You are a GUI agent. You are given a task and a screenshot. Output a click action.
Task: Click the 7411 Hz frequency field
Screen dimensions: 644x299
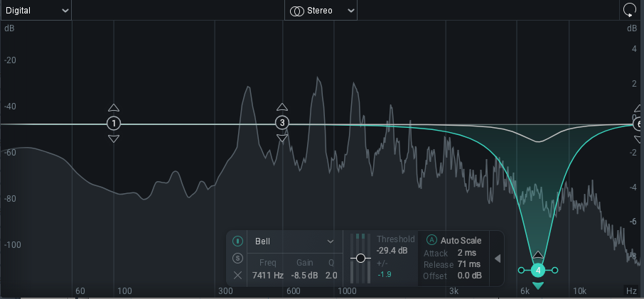coord(267,276)
